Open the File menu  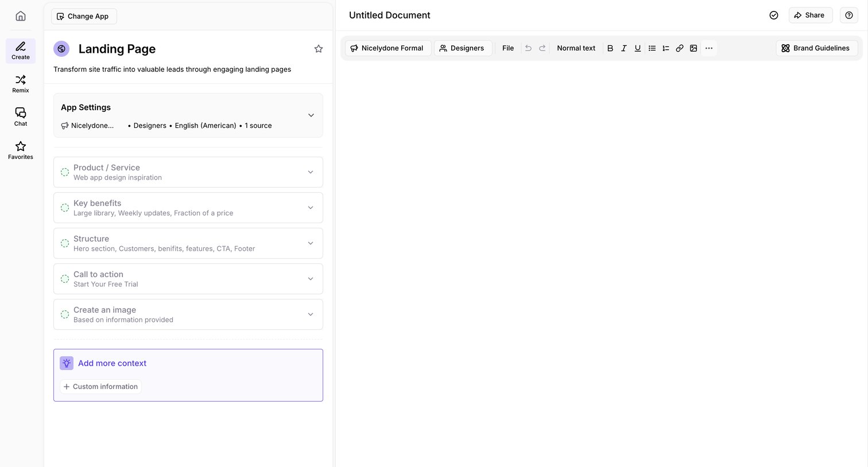tap(508, 48)
